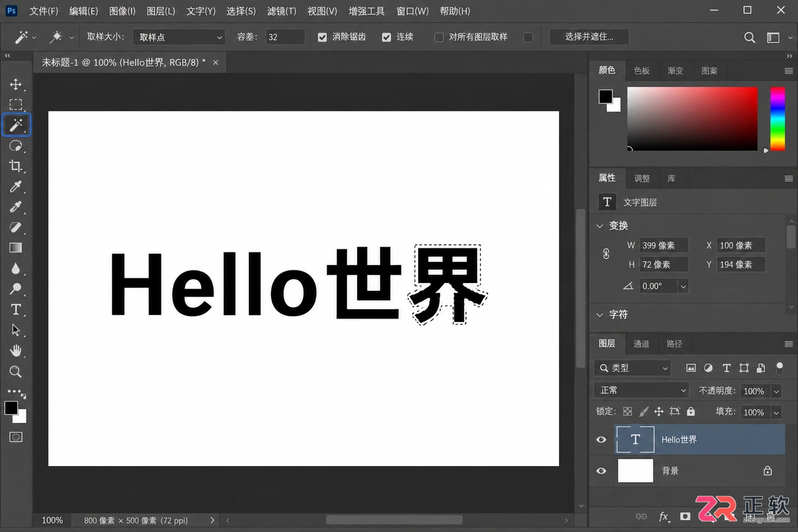Screen dimensions: 798x532
Task: Toggle Quick Mask mode icon
Action: [16, 437]
